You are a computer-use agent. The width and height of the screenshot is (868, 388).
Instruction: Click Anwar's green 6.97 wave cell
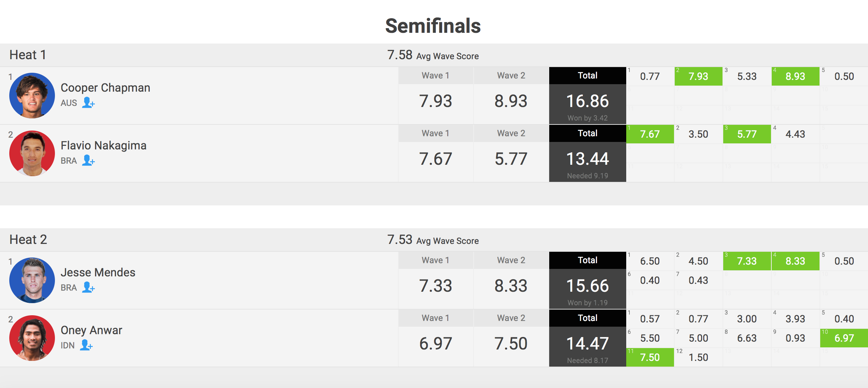844,338
